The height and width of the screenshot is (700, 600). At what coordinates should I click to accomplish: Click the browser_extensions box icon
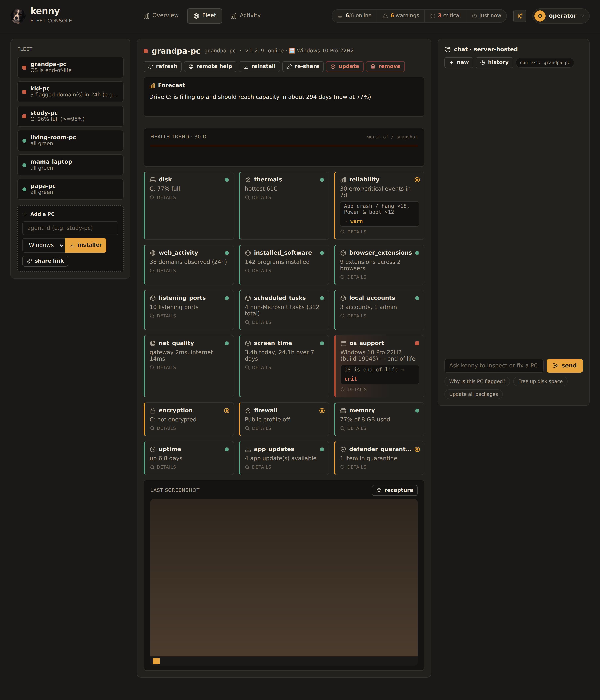coord(343,253)
